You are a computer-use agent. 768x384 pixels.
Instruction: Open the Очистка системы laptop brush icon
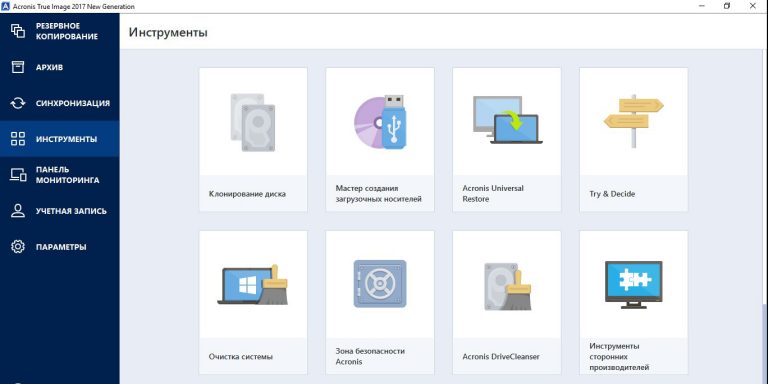[253, 285]
